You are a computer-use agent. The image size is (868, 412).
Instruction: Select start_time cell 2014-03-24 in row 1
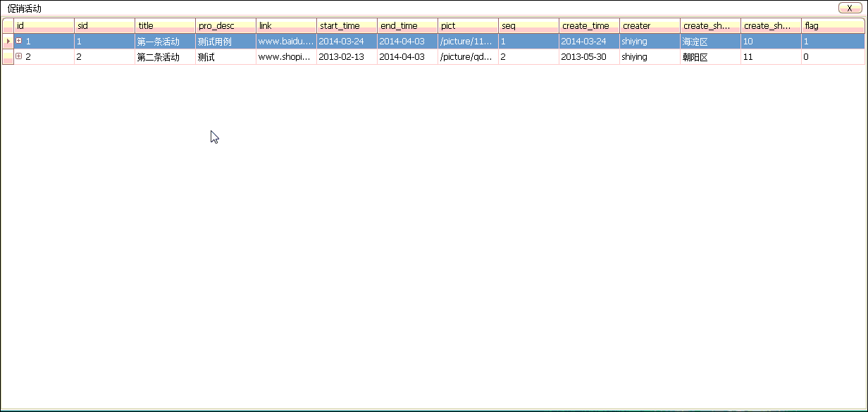[347, 42]
